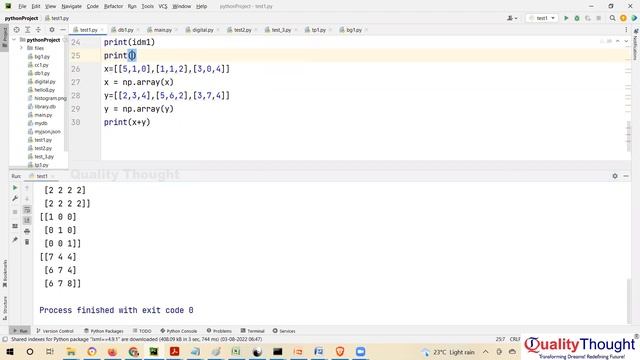Viewport: 640px width, 360px height.
Task: Show hidden system tray icons chevron
Action: click(485, 352)
